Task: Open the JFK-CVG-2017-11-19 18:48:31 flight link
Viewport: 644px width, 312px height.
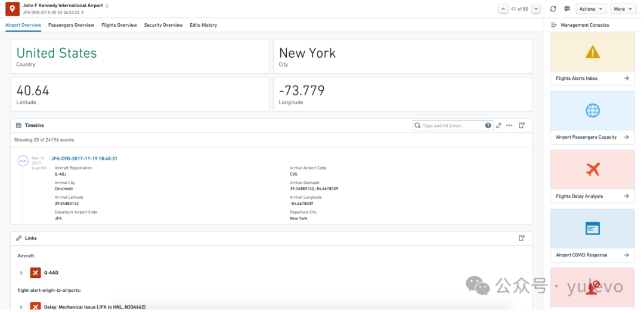Action: click(84, 158)
